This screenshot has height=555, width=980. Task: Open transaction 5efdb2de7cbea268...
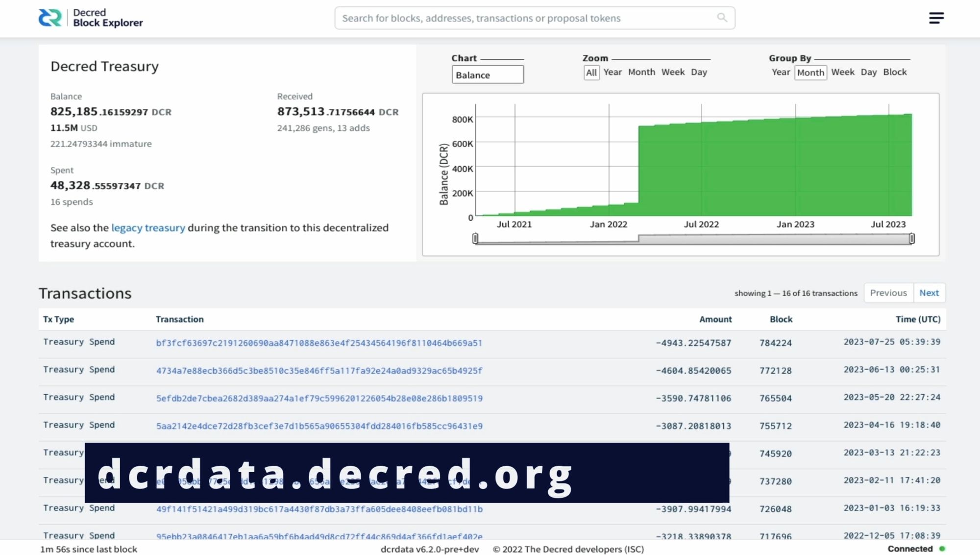tap(319, 398)
